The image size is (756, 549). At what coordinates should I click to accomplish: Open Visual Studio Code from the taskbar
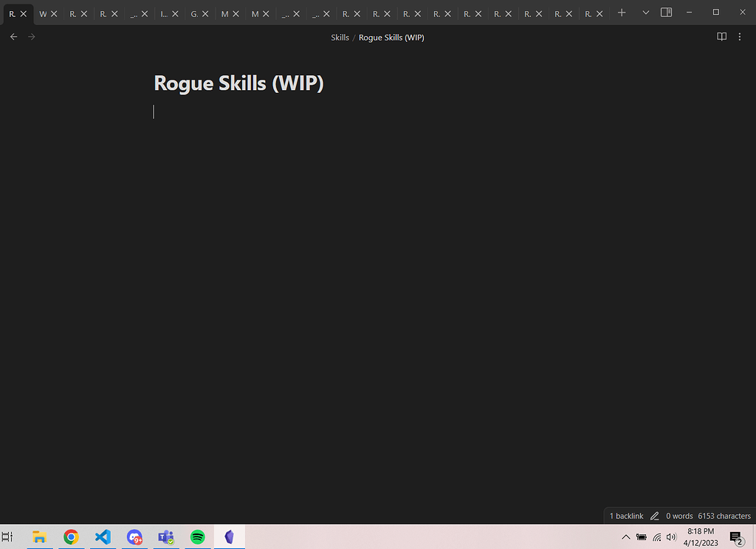tap(103, 537)
